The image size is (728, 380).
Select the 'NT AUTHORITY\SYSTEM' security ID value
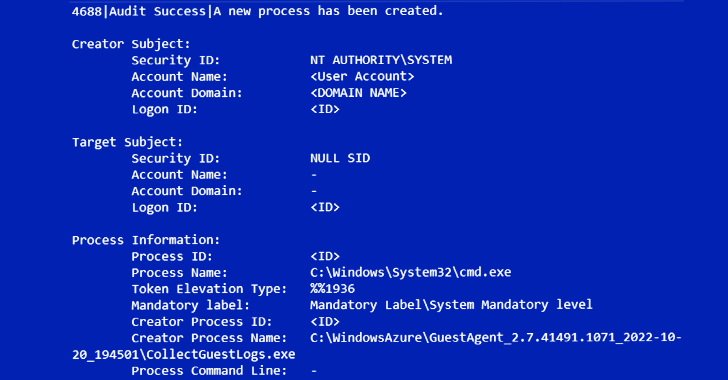[x=381, y=60]
